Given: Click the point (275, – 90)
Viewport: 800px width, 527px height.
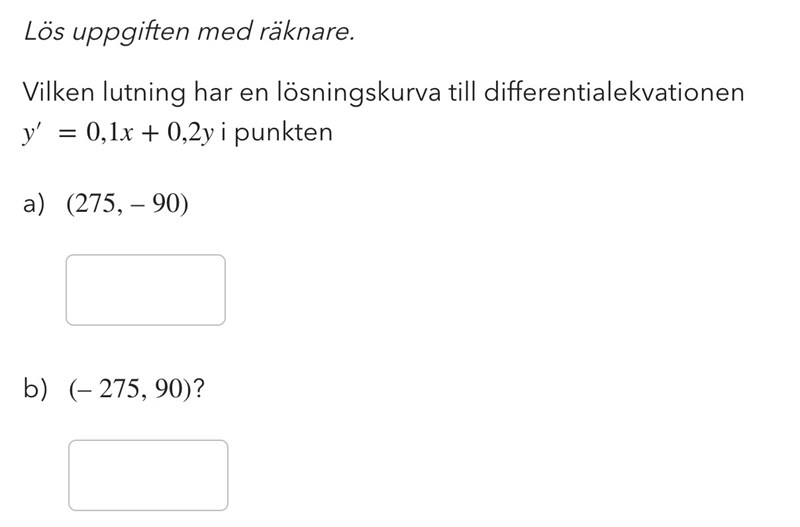Looking at the screenshot, I should 127,204.
